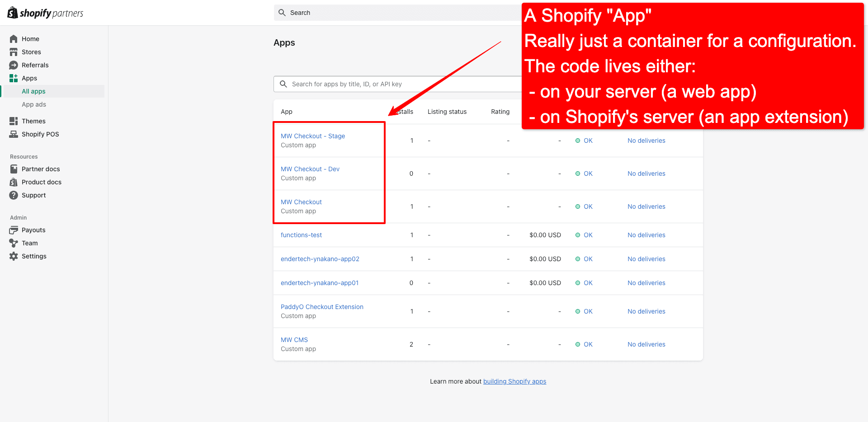
Task: Open the MW Checkout - Stage app
Action: click(312, 136)
